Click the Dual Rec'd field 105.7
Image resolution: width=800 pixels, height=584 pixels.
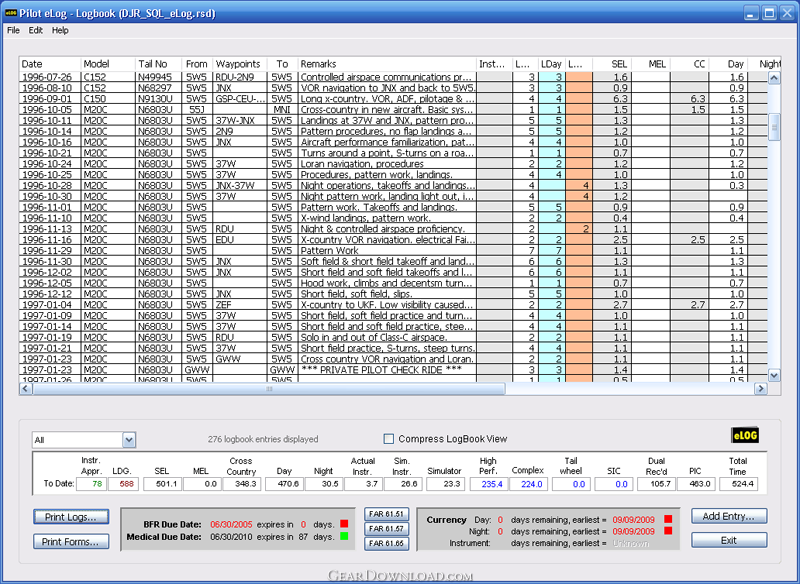657,484
